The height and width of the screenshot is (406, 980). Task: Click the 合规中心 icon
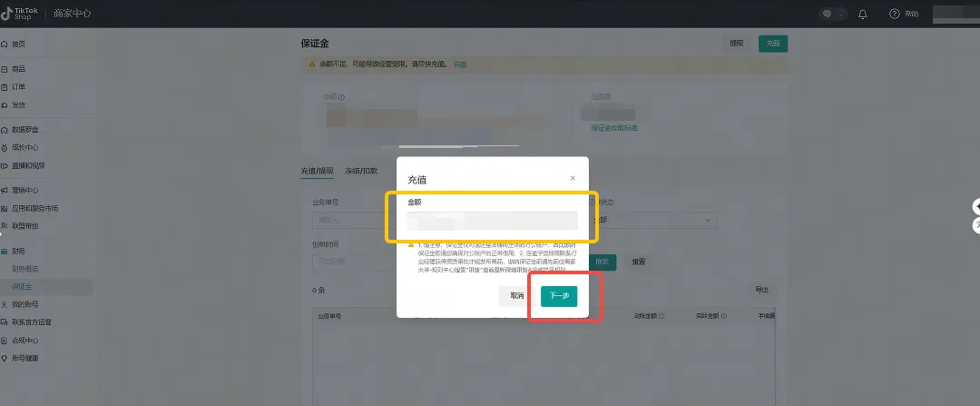pyautogui.click(x=5, y=341)
